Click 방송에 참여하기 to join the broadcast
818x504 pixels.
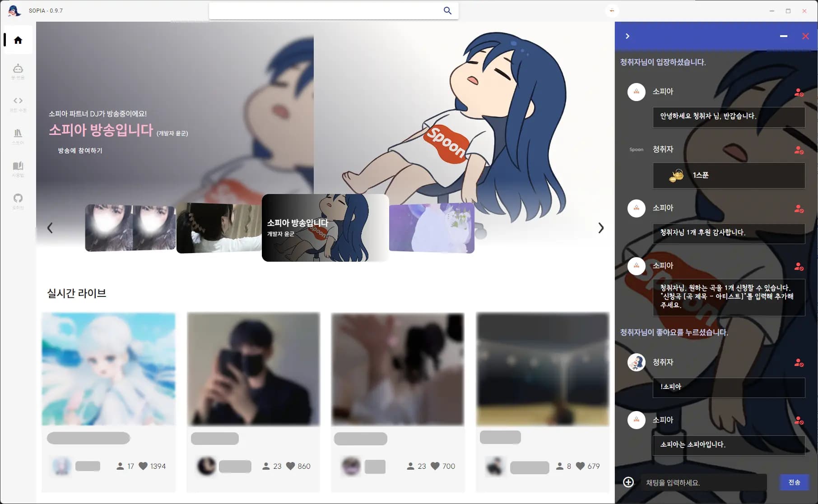coord(80,151)
